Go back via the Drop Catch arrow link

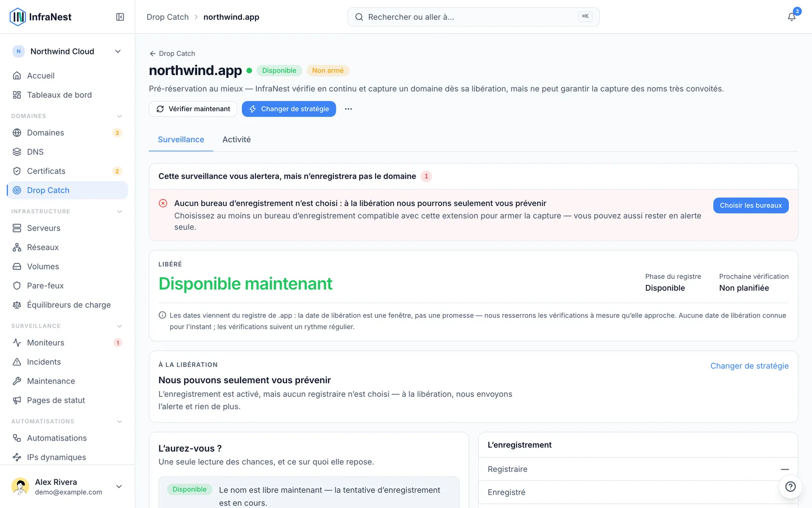pos(172,53)
